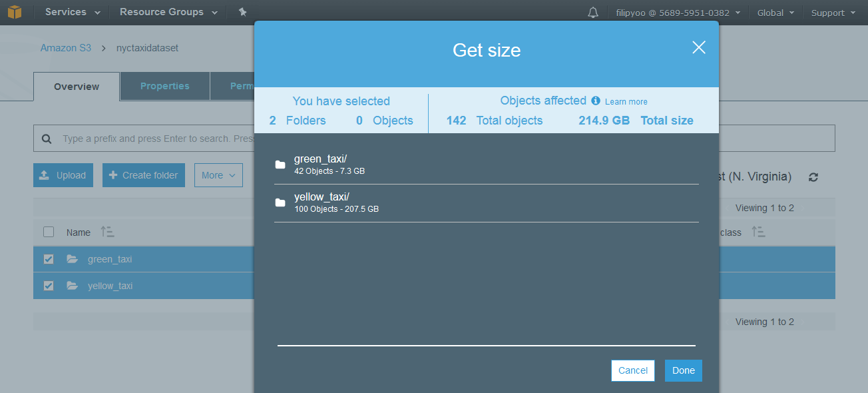Click the yellow_taxi/ entry name in dialog
868x393 pixels.
tap(322, 196)
